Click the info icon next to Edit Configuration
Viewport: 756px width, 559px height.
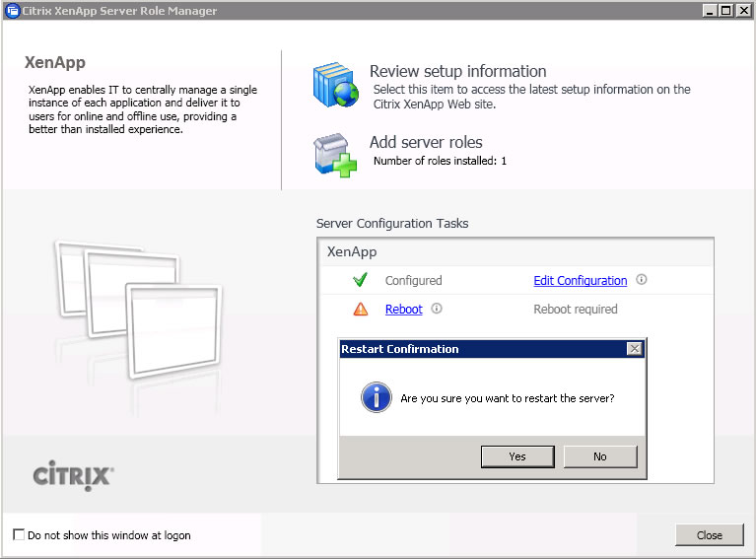[x=642, y=280]
